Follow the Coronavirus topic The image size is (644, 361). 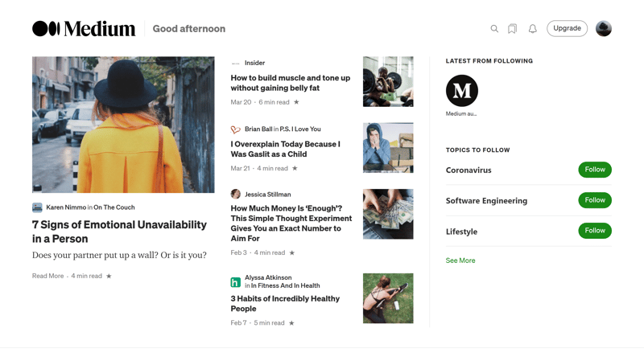pos(595,170)
